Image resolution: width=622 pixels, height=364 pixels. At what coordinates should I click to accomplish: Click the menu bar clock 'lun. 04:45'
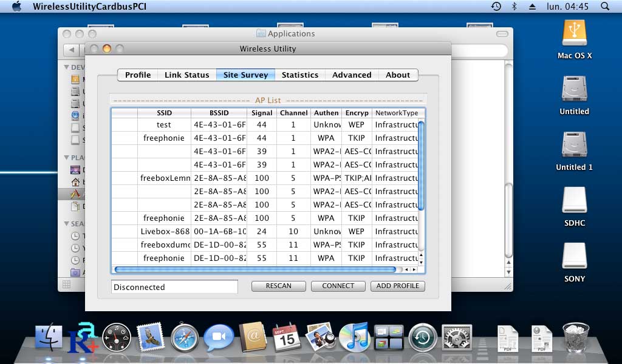(x=568, y=6)
